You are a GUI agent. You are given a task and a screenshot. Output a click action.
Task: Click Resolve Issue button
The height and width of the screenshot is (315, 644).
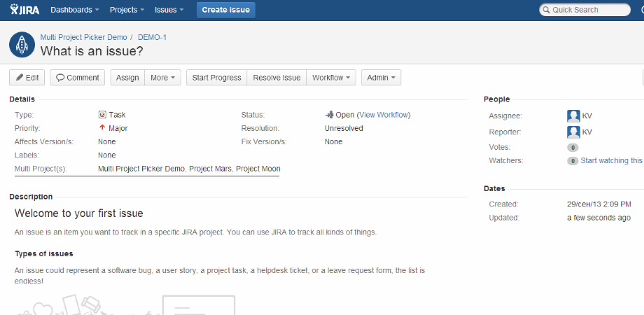click(x=276, y=78)
